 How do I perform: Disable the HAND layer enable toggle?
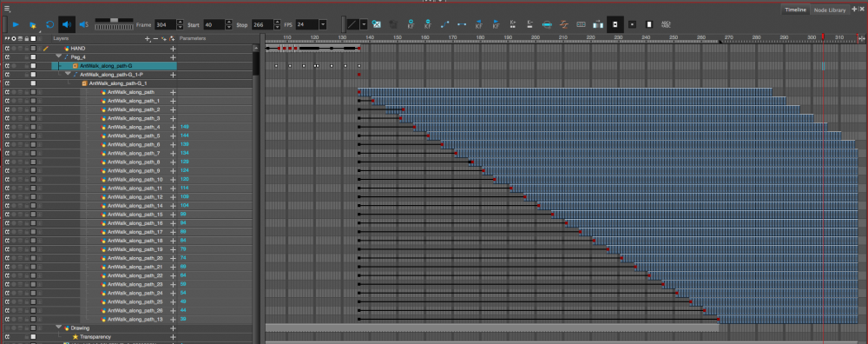[x=8, y=48]
